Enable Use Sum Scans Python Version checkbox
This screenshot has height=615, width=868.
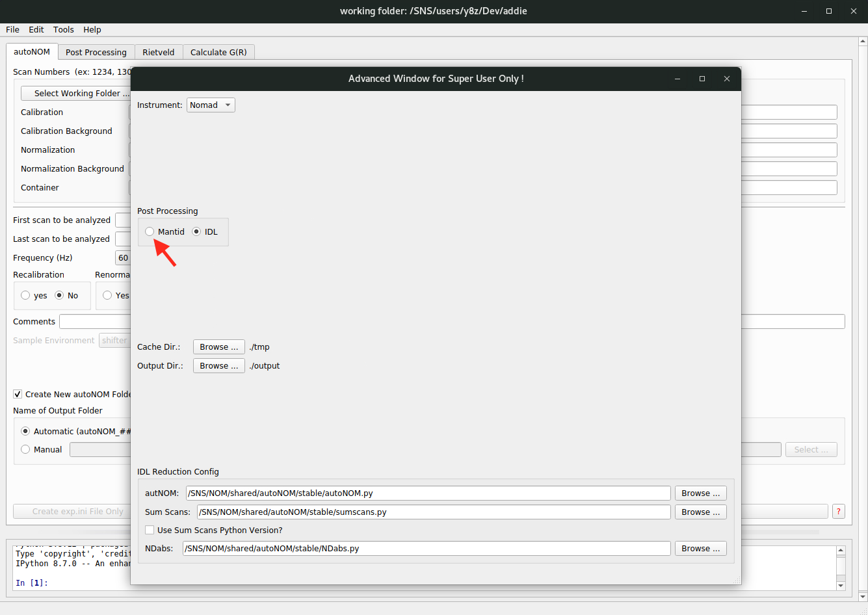click(x=150, y=530)
